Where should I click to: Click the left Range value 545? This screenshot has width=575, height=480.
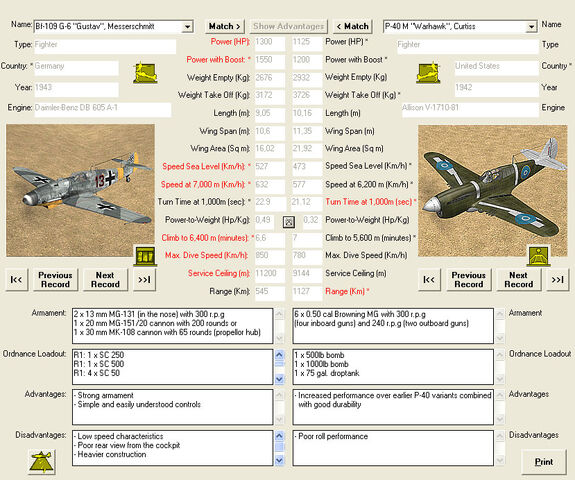tap(270, 293)
